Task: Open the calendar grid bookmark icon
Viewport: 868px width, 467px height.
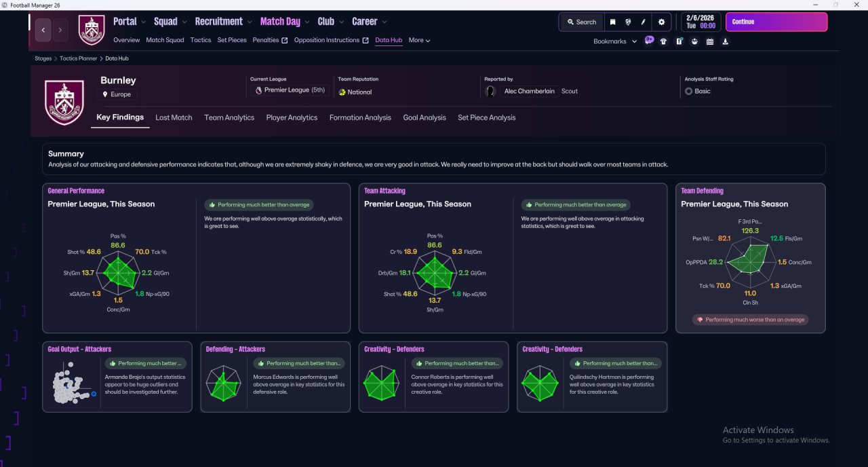Action: 710,41
